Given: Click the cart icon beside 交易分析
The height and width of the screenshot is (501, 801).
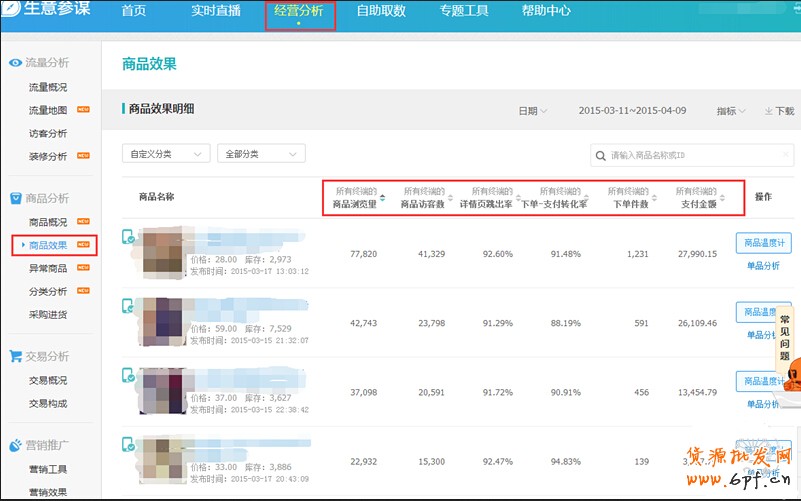Looking at the screenshot, I should pos(15,356).
